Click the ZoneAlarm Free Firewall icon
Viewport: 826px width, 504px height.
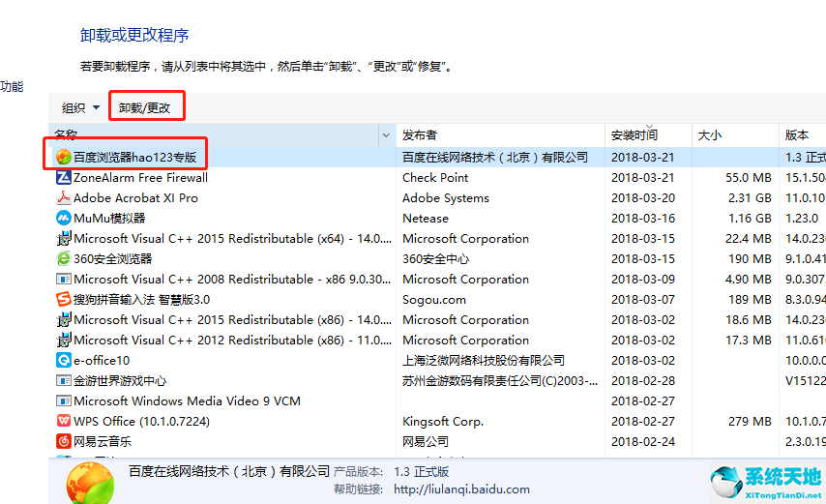[x=63, y=177]
